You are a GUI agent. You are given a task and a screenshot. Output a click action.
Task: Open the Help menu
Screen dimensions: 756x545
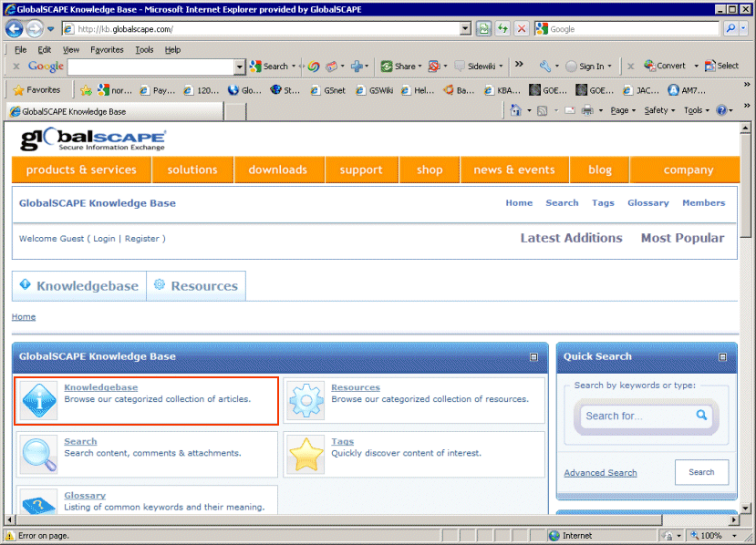172,49
